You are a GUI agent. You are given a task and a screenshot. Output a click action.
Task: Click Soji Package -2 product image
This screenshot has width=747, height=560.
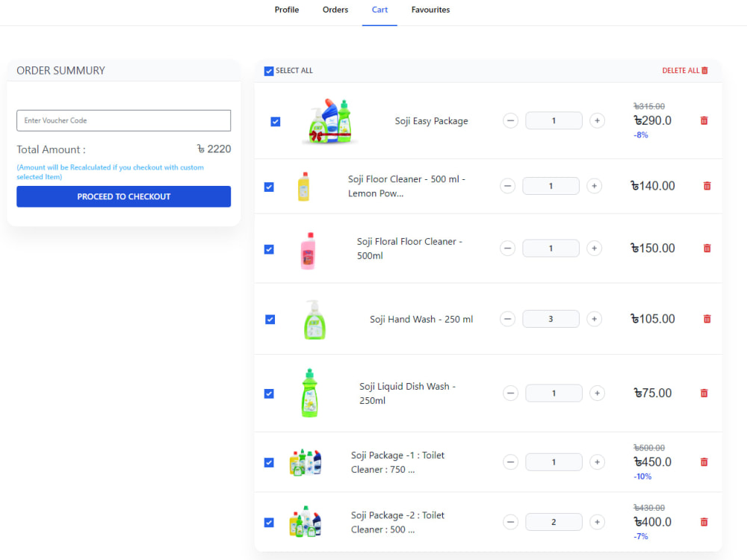click(x=306, y=521)
